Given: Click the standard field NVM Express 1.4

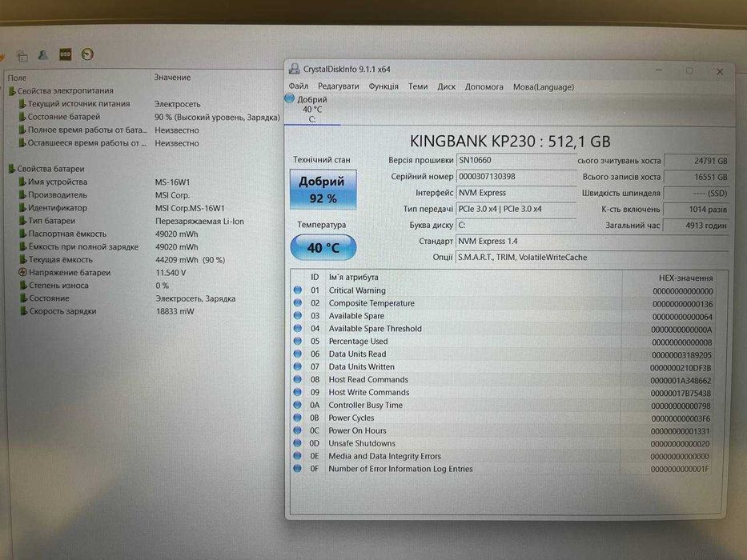Looking at the screenshot, I should pyautogui.click(x=592, y=242).
